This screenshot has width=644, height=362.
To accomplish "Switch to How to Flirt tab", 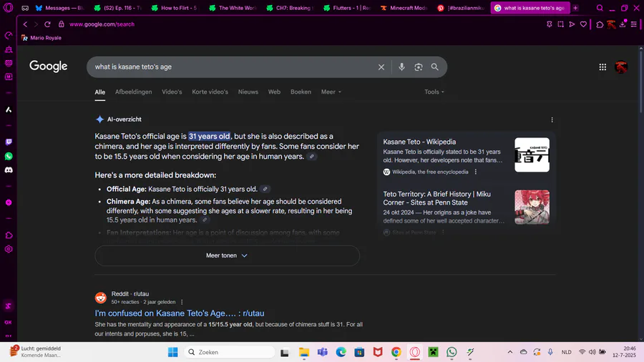I will pyautogui.click(x=175, y=8).
